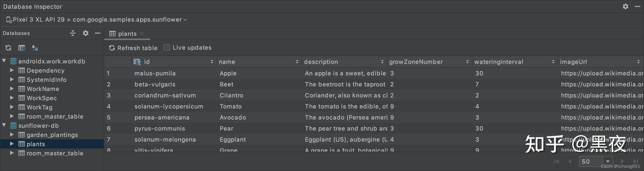Collapse the androidx.work.workdb database node
644x171 pixels.
(x=3, y=61)
